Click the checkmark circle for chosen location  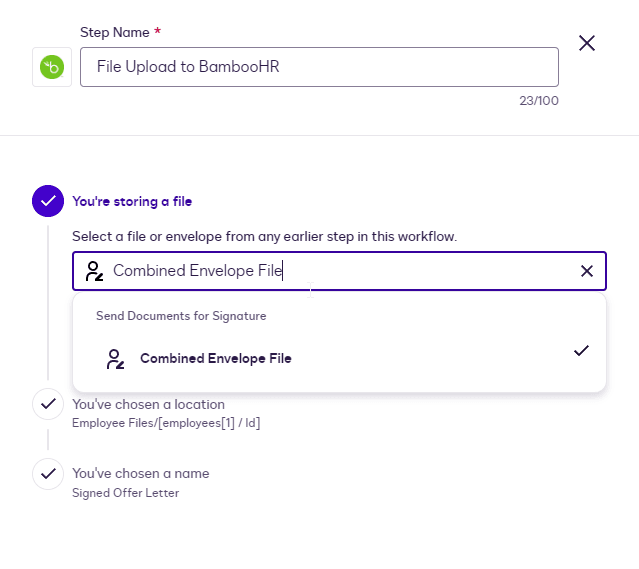click(x=48, y=404)
